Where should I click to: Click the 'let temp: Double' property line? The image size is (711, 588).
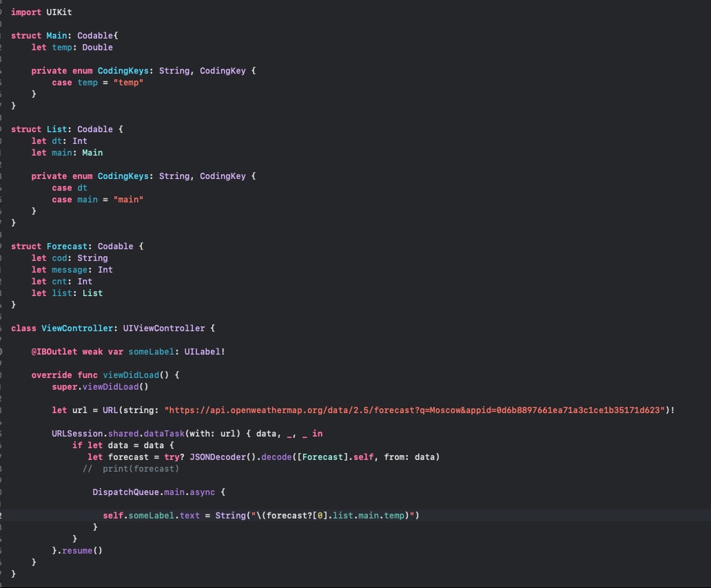point(72,48)
